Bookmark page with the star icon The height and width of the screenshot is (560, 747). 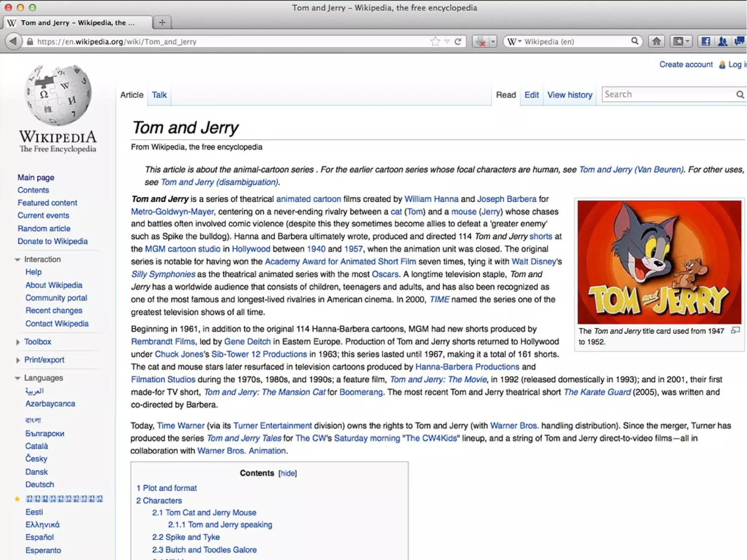pos(435,42)
